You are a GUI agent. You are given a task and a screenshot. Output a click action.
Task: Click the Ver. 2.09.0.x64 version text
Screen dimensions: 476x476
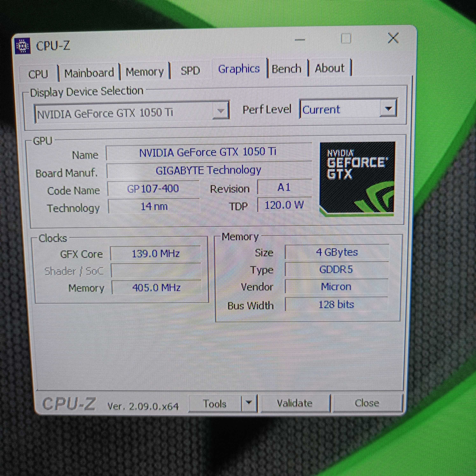point(143,406)
